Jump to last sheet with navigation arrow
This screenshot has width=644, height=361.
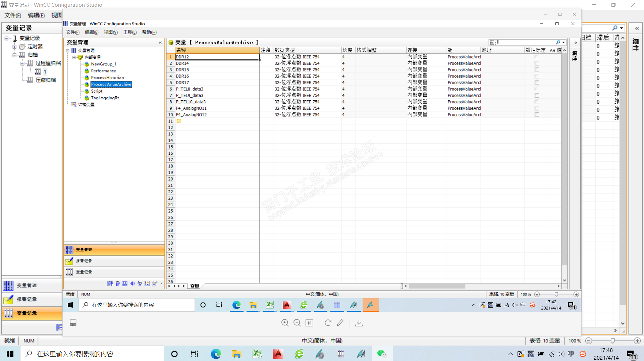pyautogui.click(x=184, y=286)
